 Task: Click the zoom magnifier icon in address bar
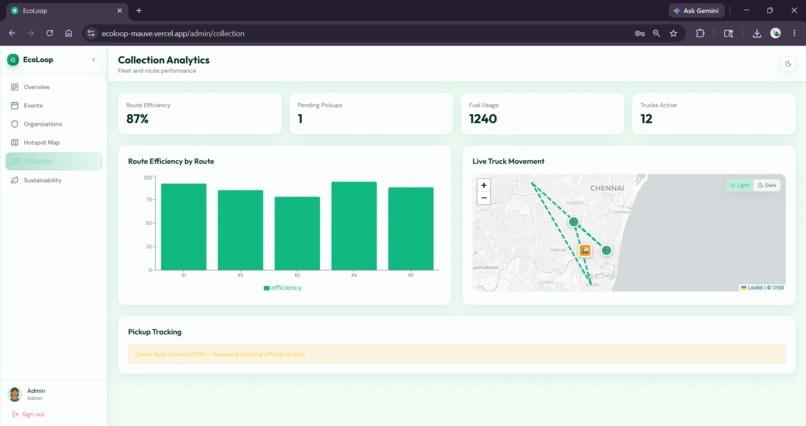point(656,33)
